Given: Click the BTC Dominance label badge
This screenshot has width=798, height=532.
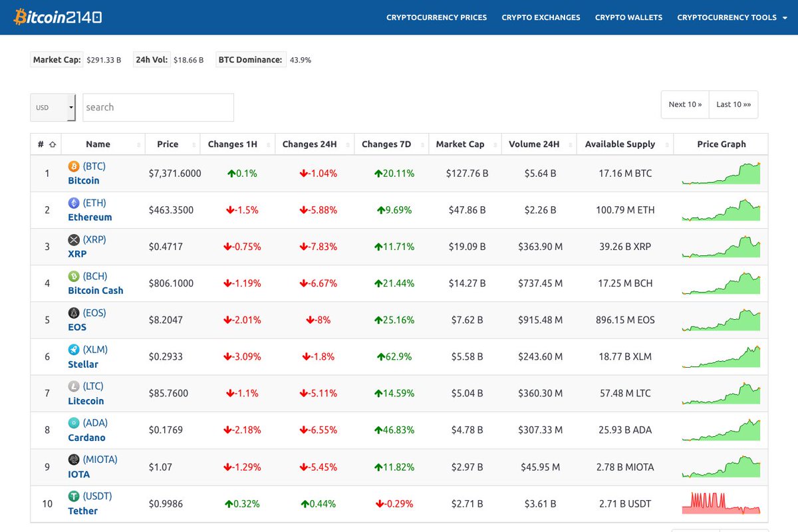Looking at the screenshot, I should (x=251, y=60).
